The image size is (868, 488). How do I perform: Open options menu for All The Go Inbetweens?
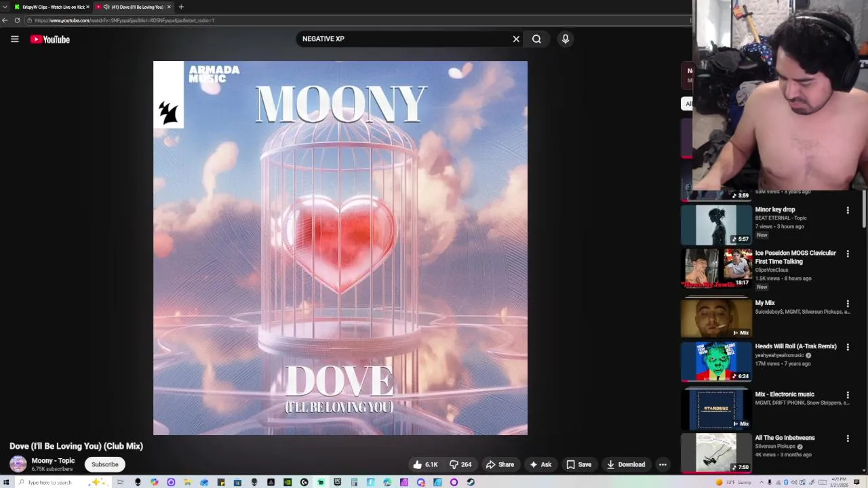pos(847,439)
